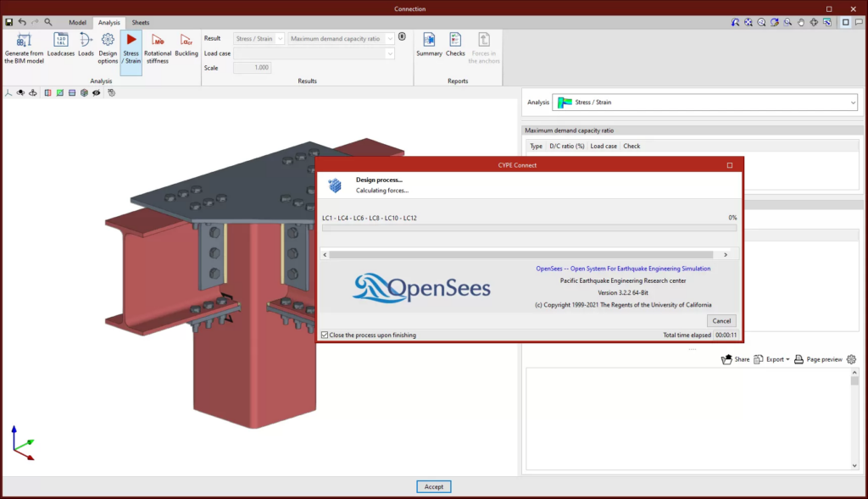Select the Buckling analysis icon
Screen dimensions: 868x499
186,45
